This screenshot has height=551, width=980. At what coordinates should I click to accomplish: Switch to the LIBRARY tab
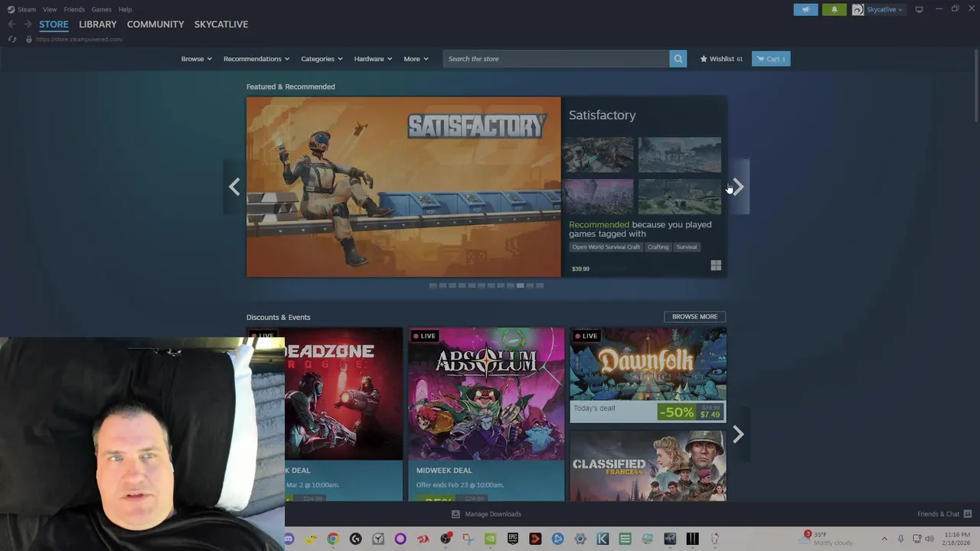click(98, 24)
